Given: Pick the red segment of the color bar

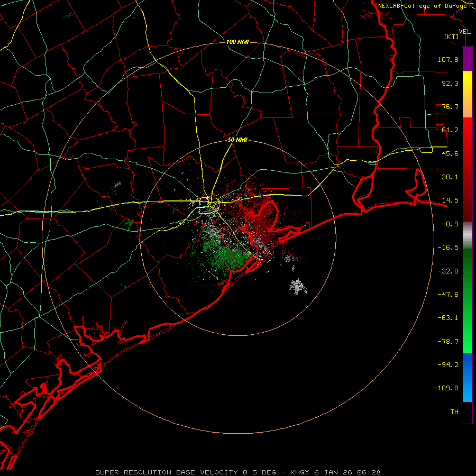Looking at the screenshot, I should [x=467, y=169].
